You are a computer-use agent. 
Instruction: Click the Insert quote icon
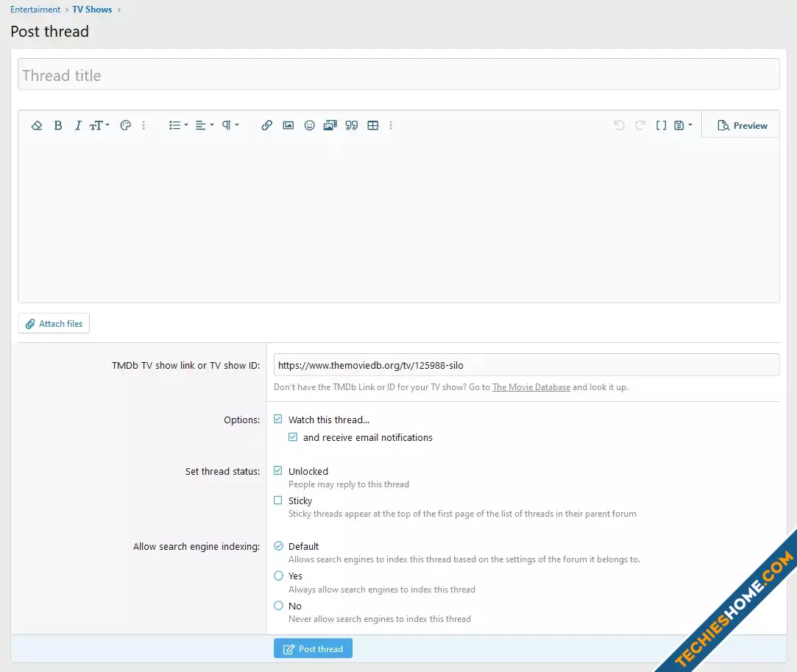tap(352, 126)
